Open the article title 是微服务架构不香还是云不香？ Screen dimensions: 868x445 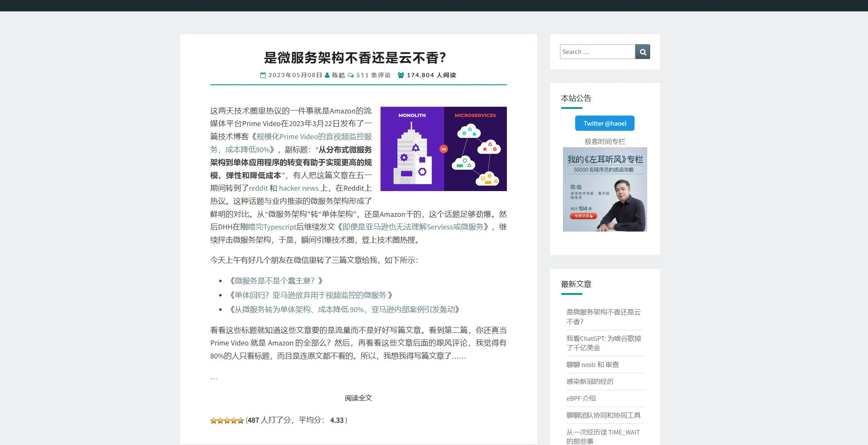[x=355, y=58]
